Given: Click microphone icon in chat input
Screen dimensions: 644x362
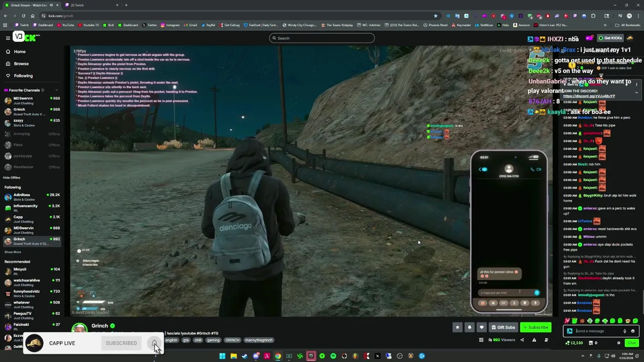Looking at the screenshot, I should (625, 331).
